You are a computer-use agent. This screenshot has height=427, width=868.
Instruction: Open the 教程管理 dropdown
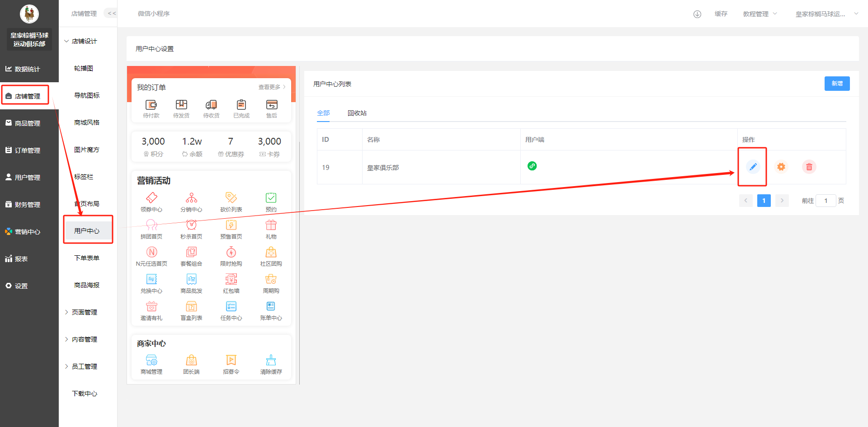[x=759, y=14]
